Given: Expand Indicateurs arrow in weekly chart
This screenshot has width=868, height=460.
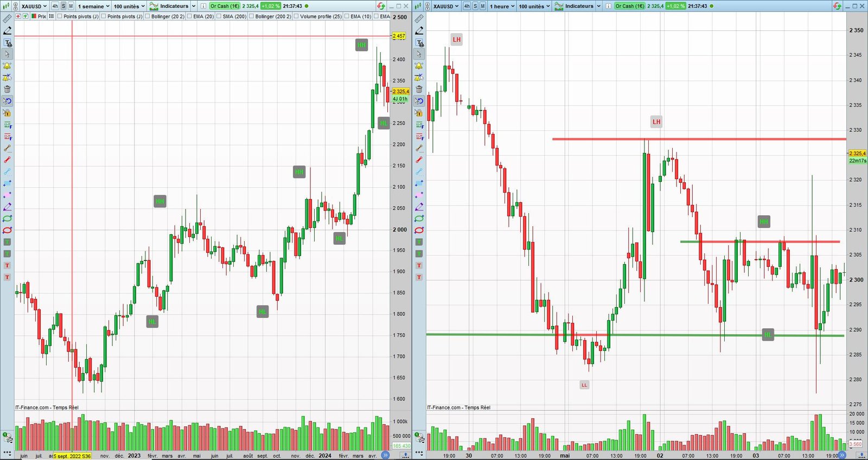Looking at the screenshot, I should 194,6.
